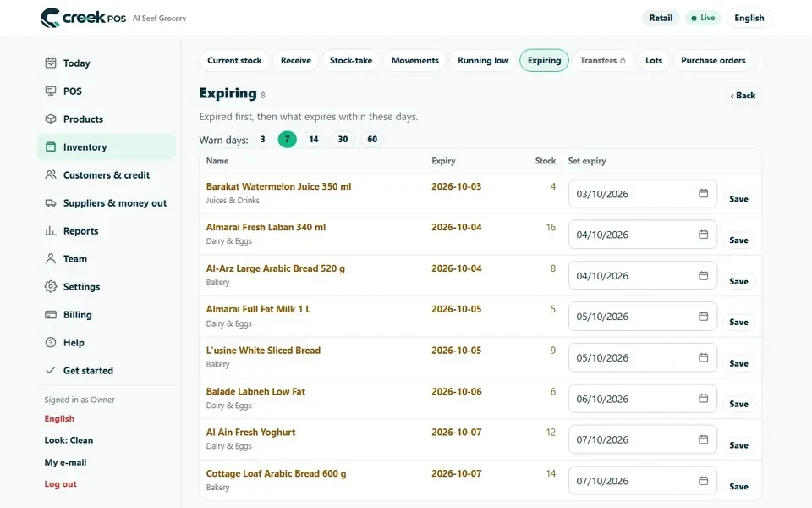Click the Name column header

click(217, 161)
